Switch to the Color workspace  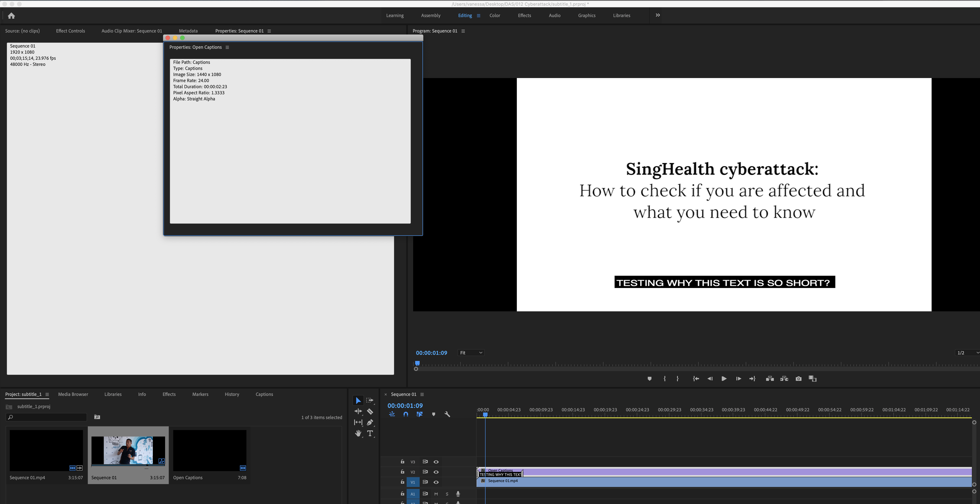click(x=494, y=16)
